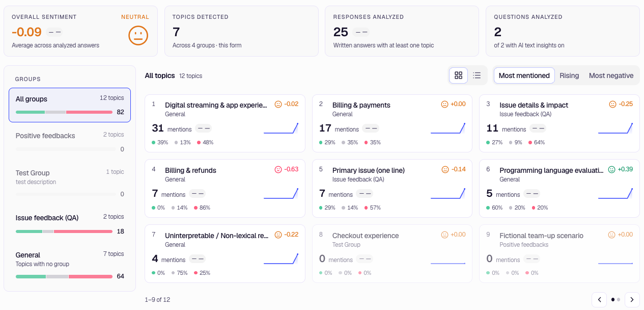Click the 11 mentions count

[x=492, y=128]
